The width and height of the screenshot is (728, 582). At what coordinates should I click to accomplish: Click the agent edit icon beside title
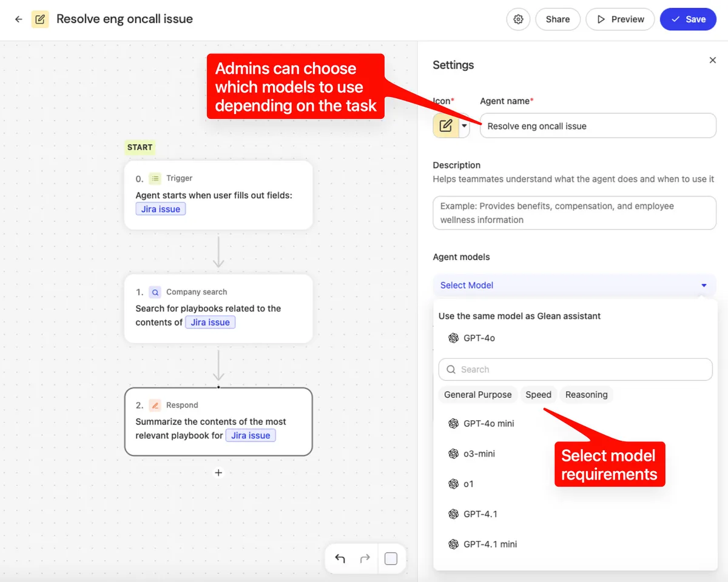point(40,19)
